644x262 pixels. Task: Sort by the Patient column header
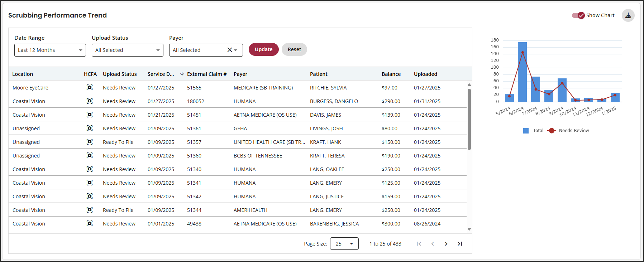[319, 74]
